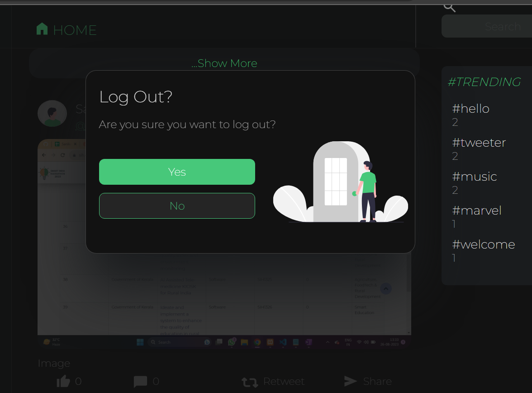Cancel logout with the No button
The width and height of the screenshot is (532, 393).
[177, 206]
